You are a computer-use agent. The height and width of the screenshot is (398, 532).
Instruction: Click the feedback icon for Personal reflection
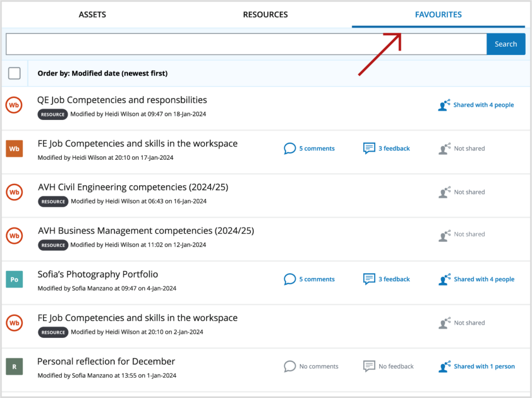369,366
